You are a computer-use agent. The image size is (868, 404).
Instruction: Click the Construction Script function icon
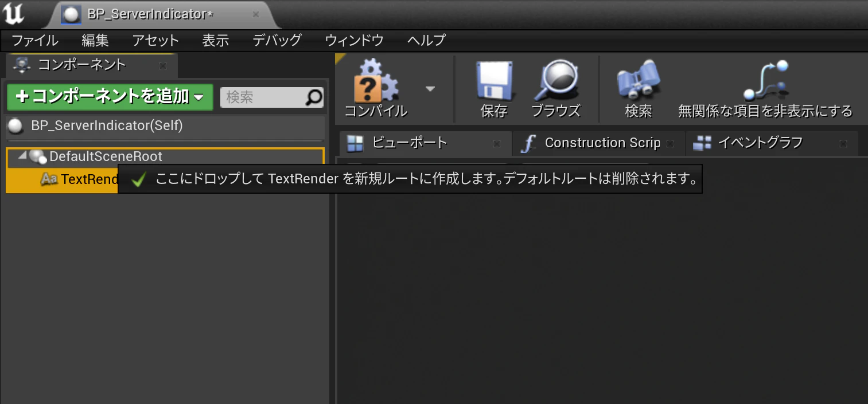[527, 143]
